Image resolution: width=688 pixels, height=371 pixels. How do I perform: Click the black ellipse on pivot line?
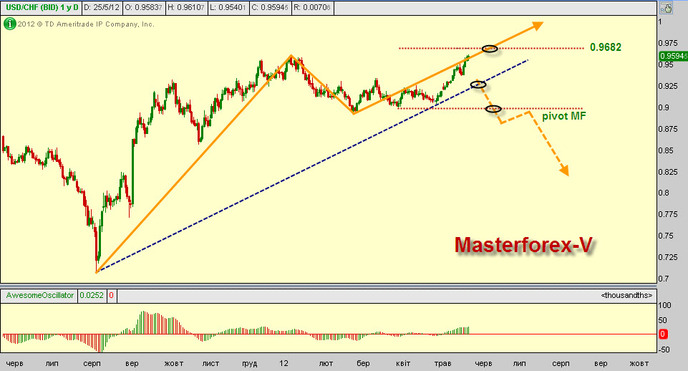tap(494, 109)
